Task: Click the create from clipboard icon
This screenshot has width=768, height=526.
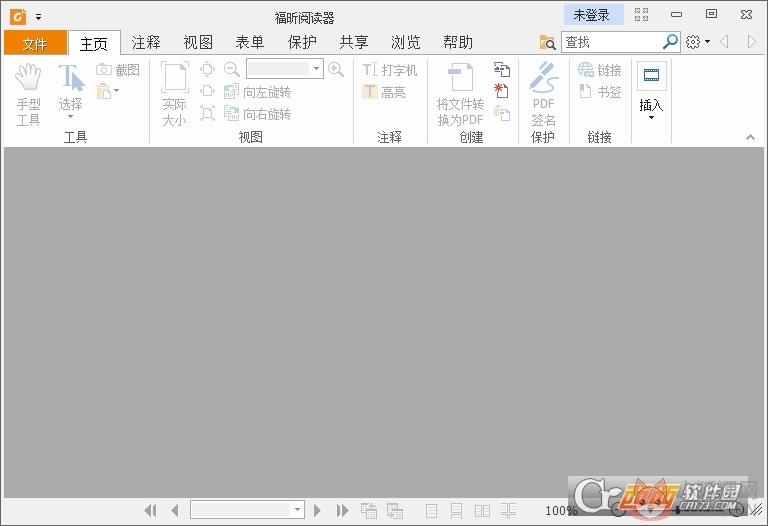Action: [502, 113]
